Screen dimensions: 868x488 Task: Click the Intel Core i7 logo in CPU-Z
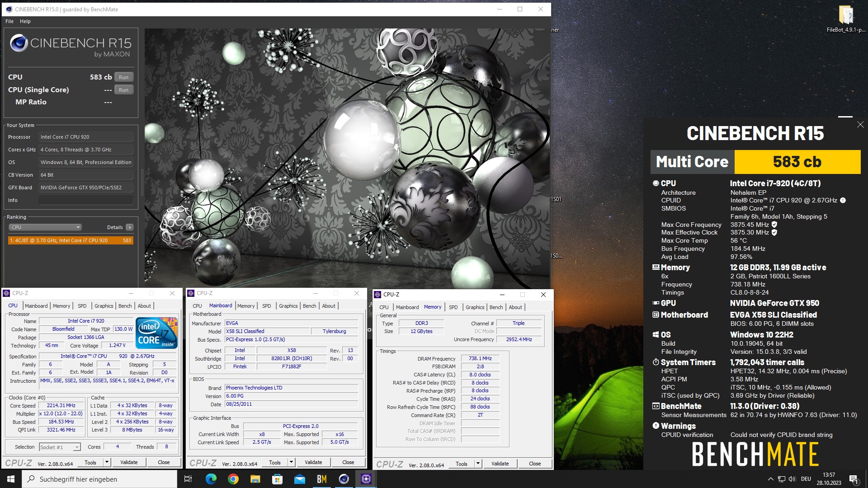(x=156, y=333)
